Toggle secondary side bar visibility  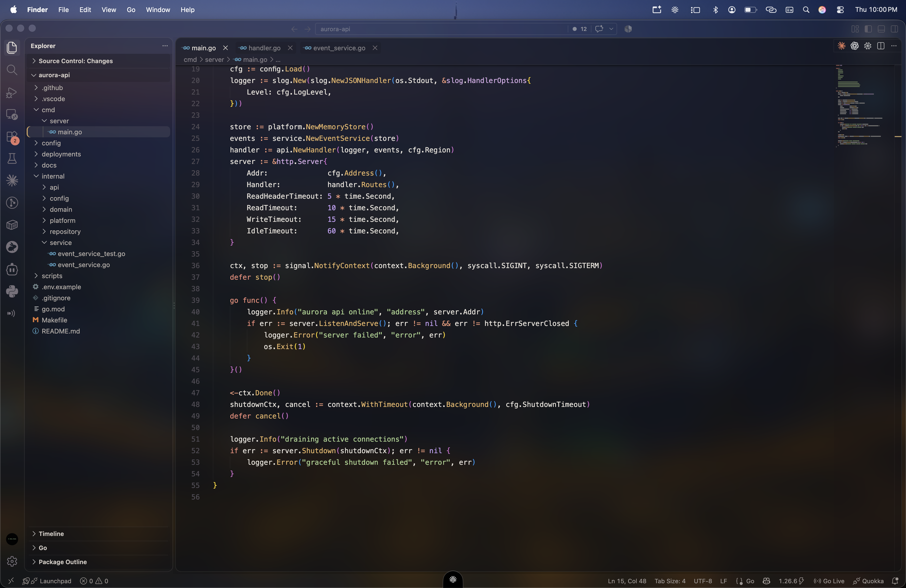(x=895, y=29)
